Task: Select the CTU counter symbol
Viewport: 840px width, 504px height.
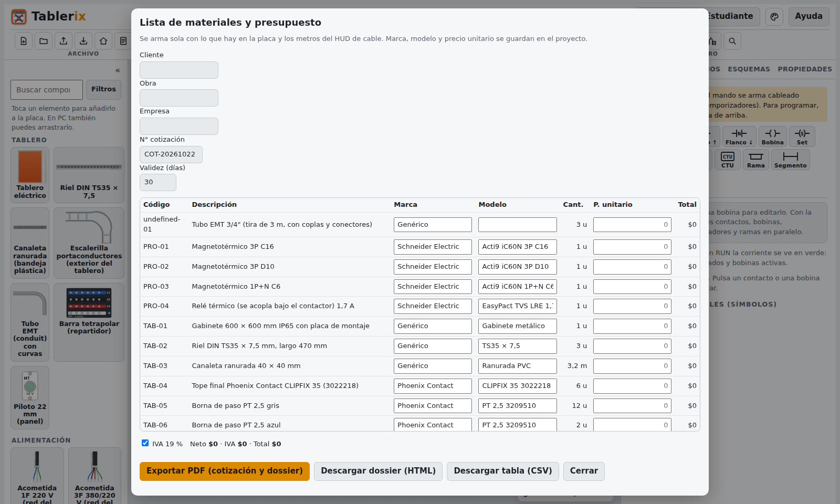Action: pyautogui.click(x=728, y=160)
